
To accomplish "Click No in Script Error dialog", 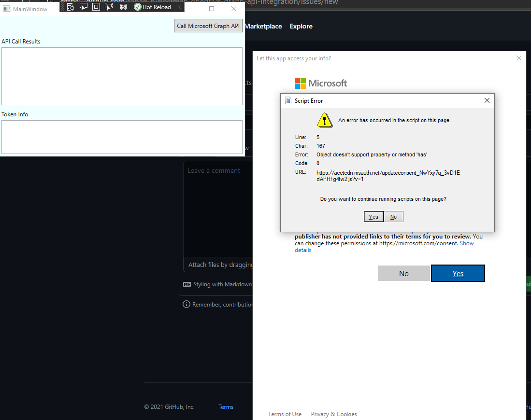I will pyautogui.click(x=393, y=217).
